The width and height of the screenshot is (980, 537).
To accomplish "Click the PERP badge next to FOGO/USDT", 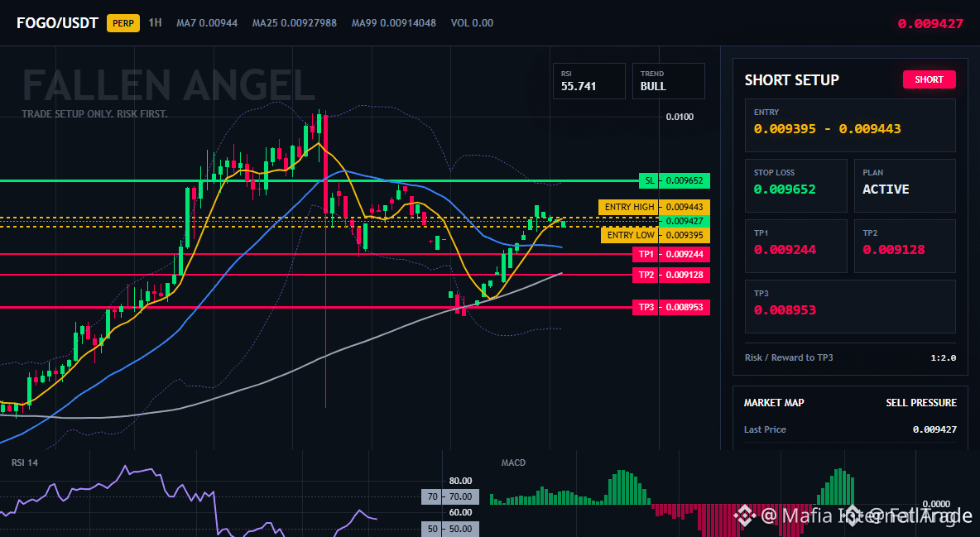I will click(123, 23).
